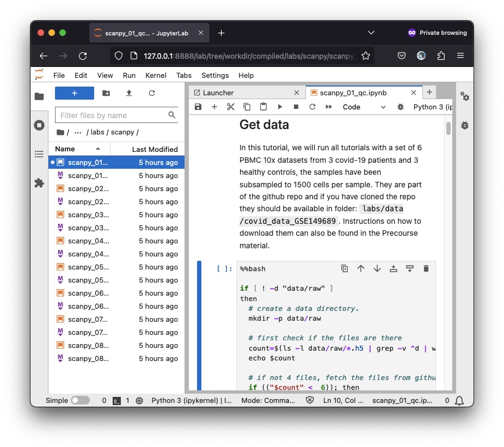Toggle the Simple interface mode switch
504x447 pixels.
pos(80,400)
